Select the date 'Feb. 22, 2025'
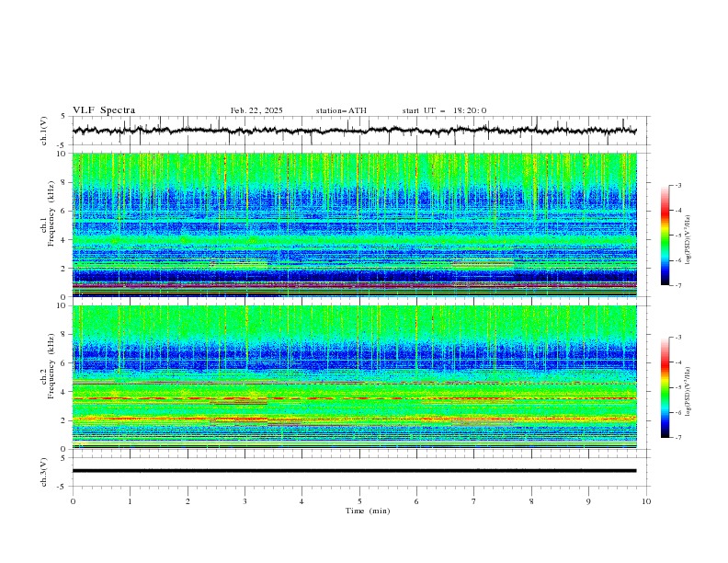The width and height of the screenshot is (728, 563). [x=256, y=110]
